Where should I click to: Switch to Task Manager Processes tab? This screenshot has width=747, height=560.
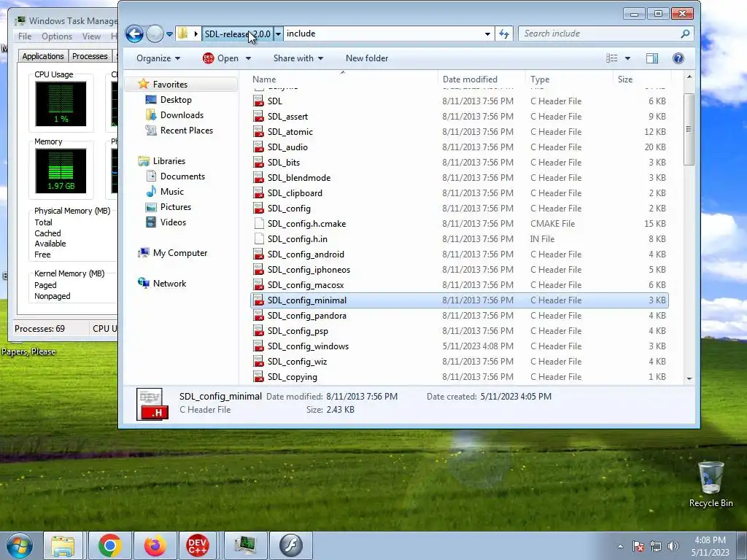(90, 55)
